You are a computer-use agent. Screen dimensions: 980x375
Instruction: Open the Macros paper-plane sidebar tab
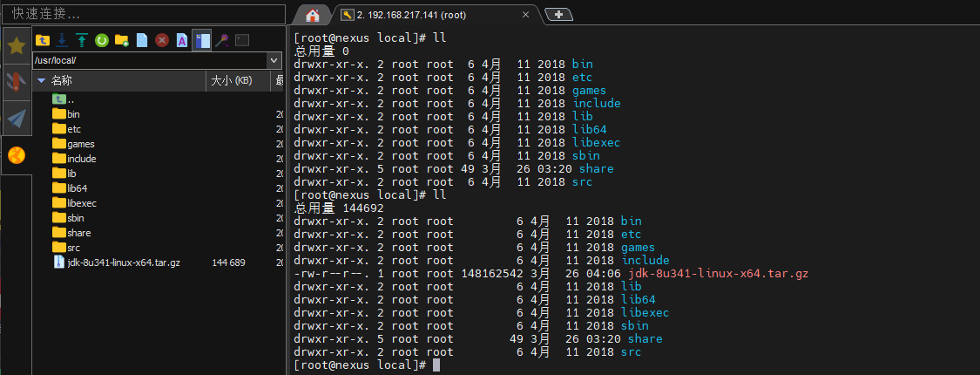(17, 119)
